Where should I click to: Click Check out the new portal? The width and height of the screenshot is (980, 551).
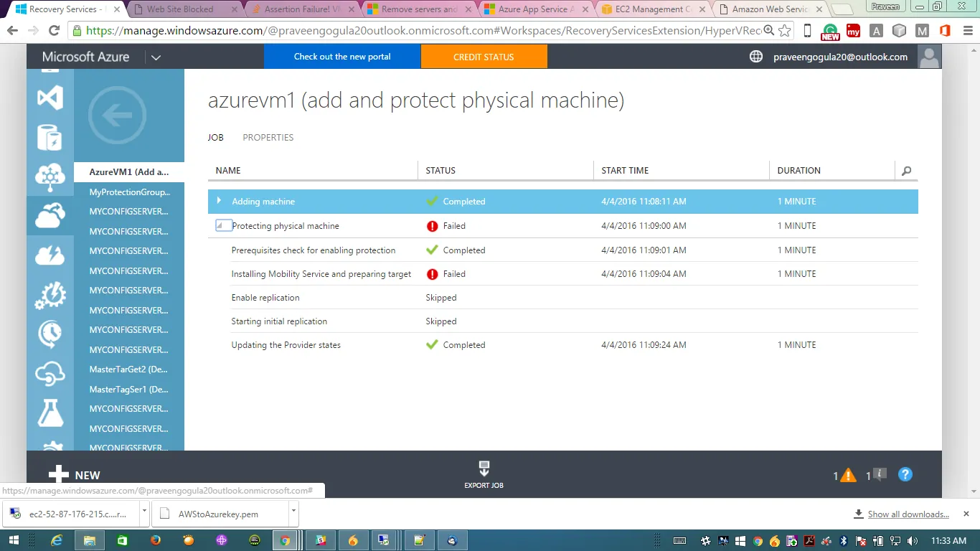[342, 57]
